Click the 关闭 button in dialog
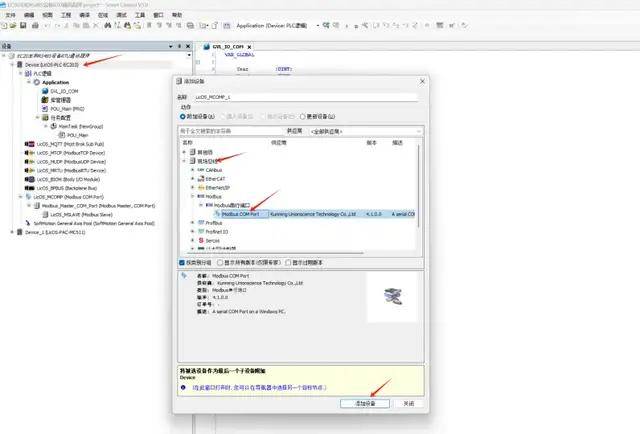 tap(408, 402)
